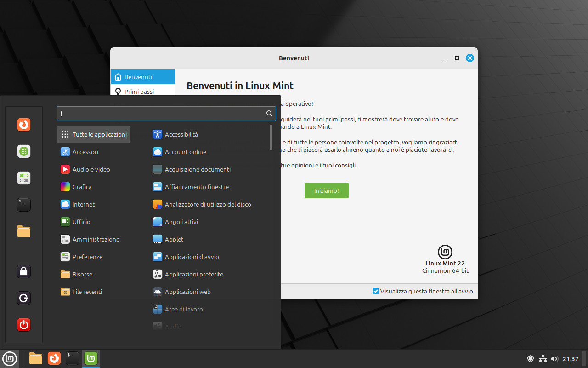Click the application list scrollbar
Screen dimensions: 588x368
click(271, 137)
